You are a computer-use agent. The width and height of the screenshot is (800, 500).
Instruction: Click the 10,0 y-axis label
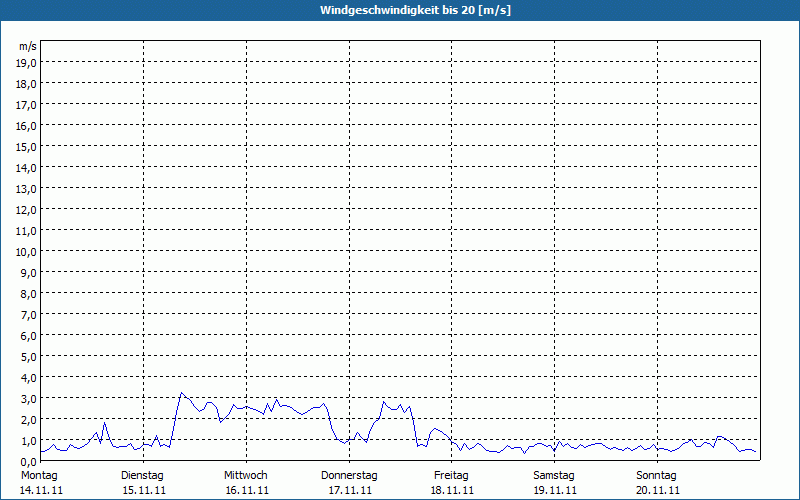pos(26,252)
